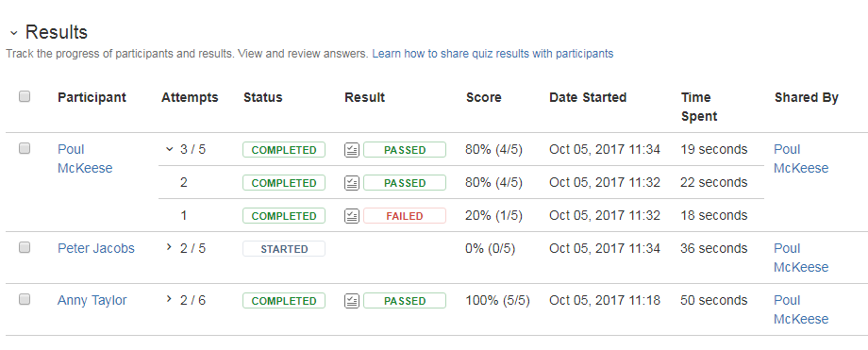Open answer review icon for attempt 2
868x350 pixels.
click(x=352, y=183)
